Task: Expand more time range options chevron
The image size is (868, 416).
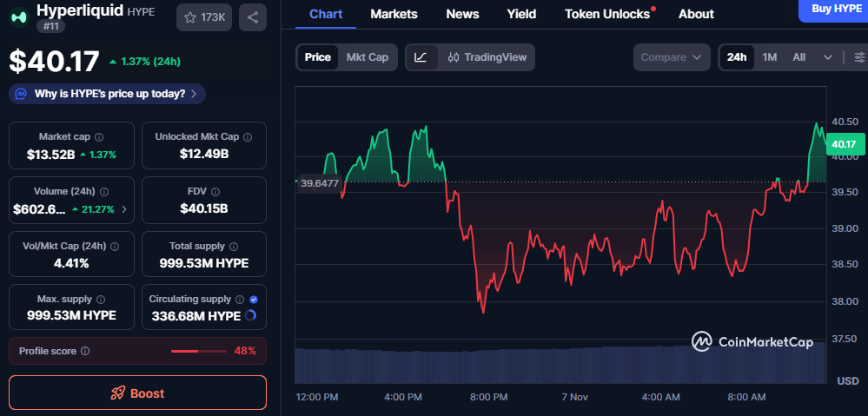Action: click(827, 57)
